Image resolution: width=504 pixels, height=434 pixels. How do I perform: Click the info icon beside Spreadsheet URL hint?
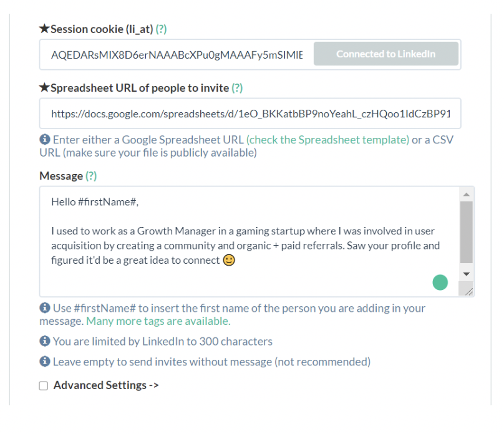tap(45, 140)
